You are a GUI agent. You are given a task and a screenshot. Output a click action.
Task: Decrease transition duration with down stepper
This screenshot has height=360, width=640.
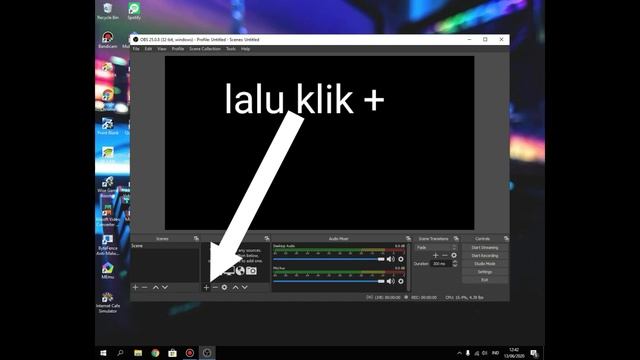click(455, 265)
